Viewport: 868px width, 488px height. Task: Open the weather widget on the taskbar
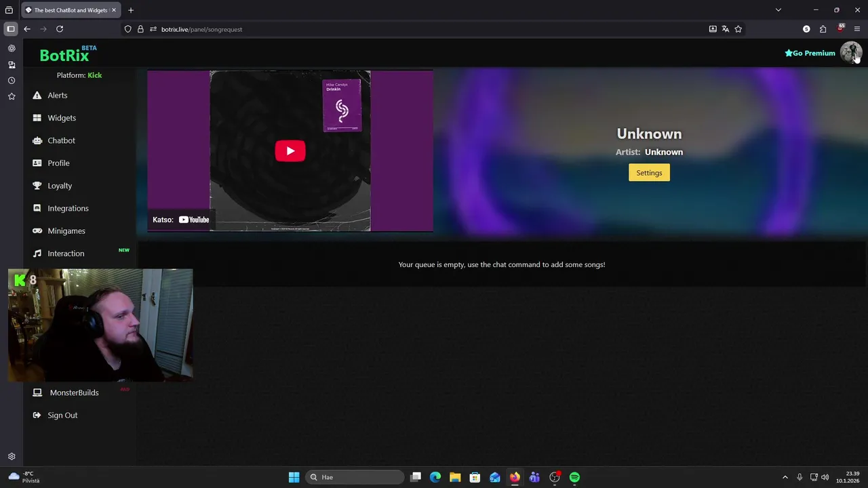coord(24,477)
